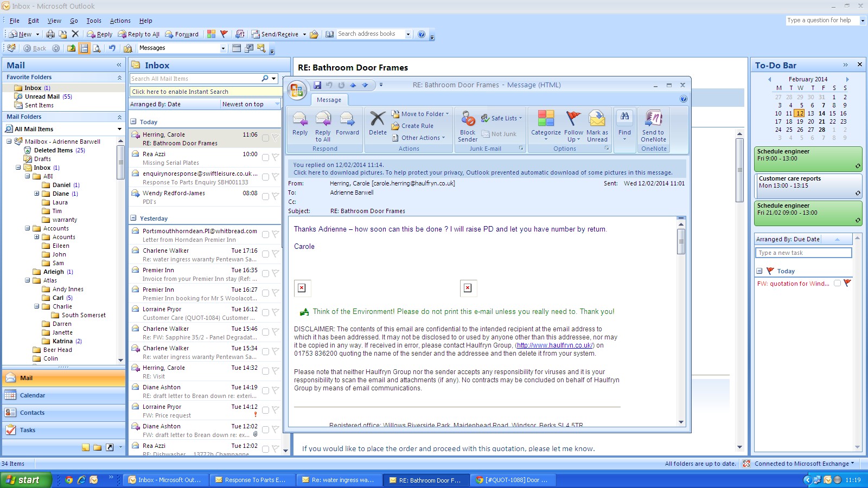Image resolution: width=868 pixels, height=488 pixels.
Task: Click the Haulfryn website link in disclaimer
Action: 554,345
